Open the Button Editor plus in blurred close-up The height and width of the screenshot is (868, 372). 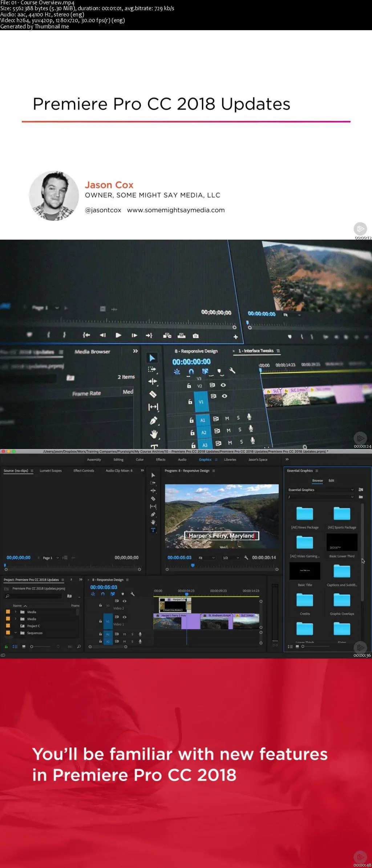(236, 337)
